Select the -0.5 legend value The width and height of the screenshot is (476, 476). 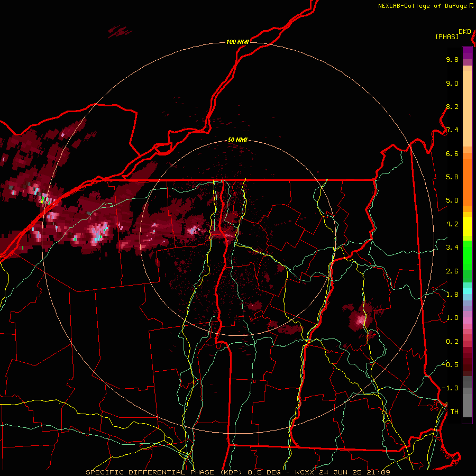450,364
